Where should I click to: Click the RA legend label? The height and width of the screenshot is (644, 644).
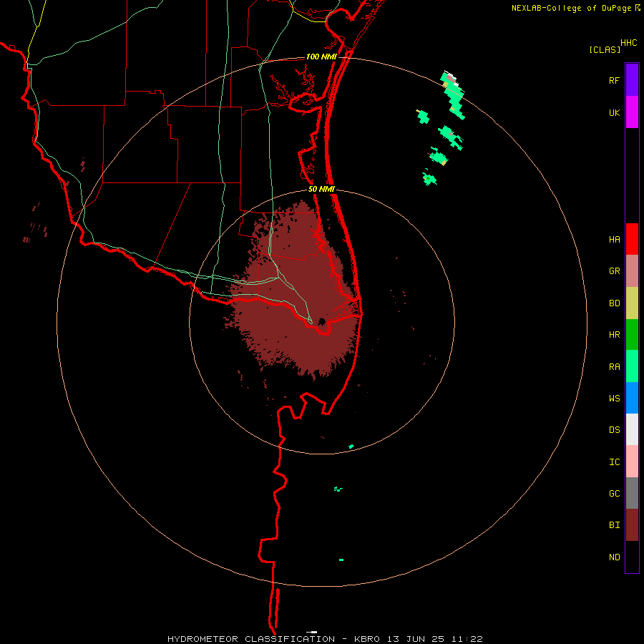[x=615, y=367]
